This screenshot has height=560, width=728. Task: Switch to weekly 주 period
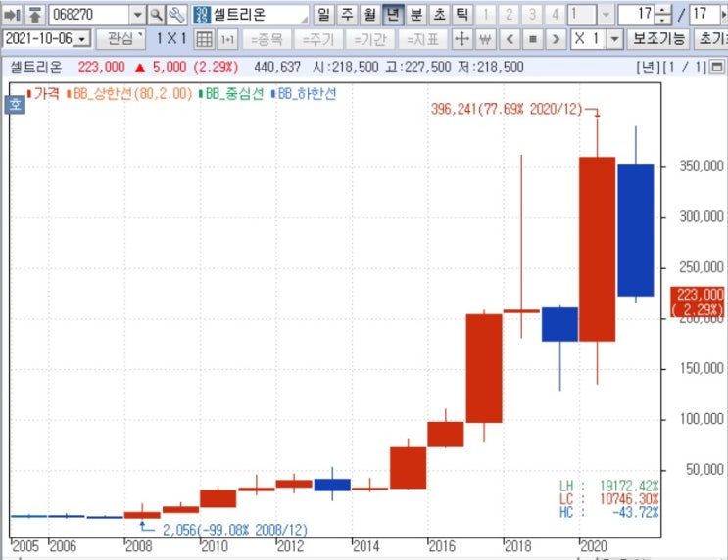(347, 15)
